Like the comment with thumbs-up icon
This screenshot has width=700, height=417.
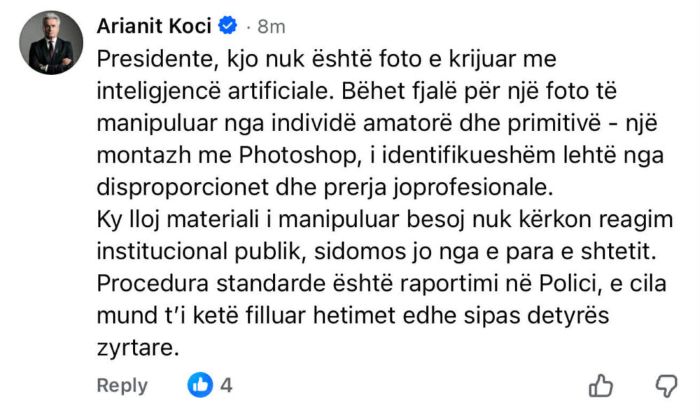[600, 385]
